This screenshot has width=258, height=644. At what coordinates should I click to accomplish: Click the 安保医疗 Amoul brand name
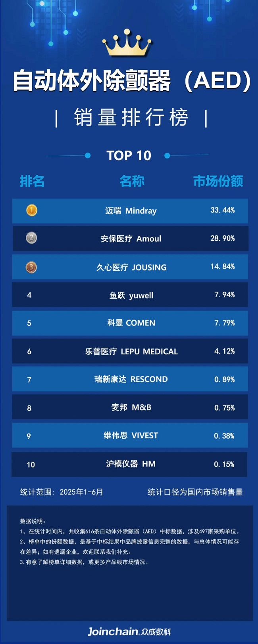(131, 239)
